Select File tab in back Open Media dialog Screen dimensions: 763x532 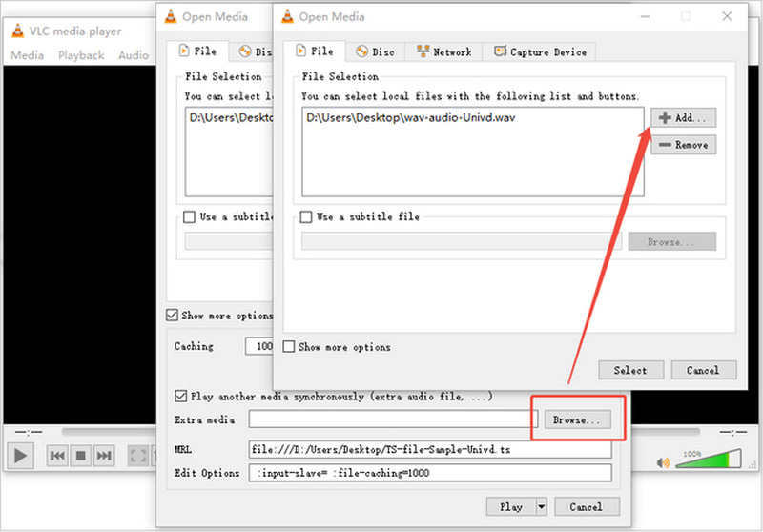point(198,51)
